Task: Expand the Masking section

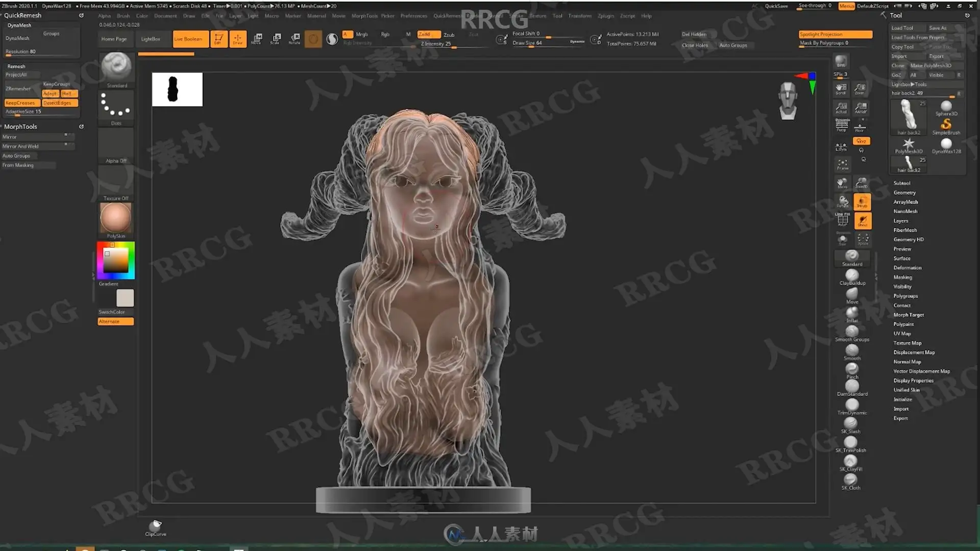Action: point(902,278)
